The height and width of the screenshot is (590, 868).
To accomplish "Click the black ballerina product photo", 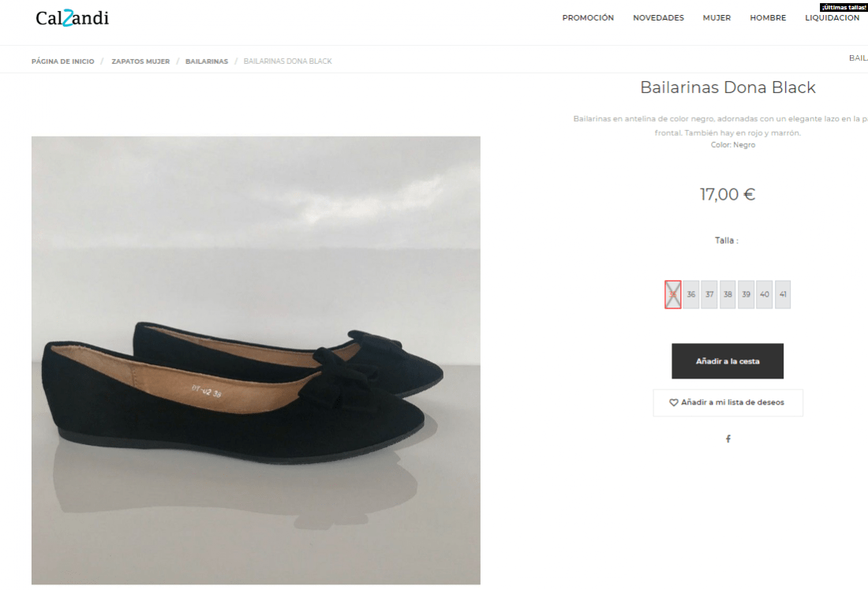I will [x=256, y=360].
